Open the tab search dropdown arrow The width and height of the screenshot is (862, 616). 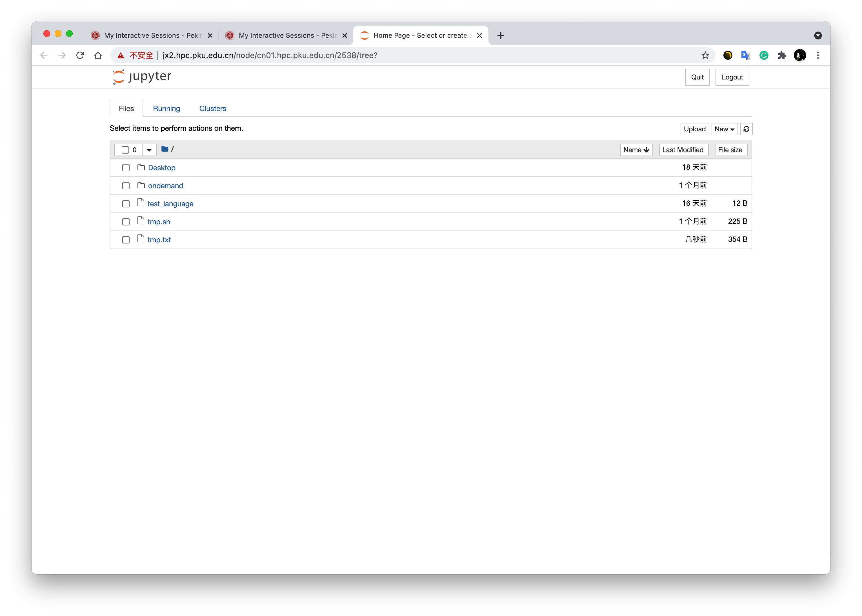[x=818, y=35]
